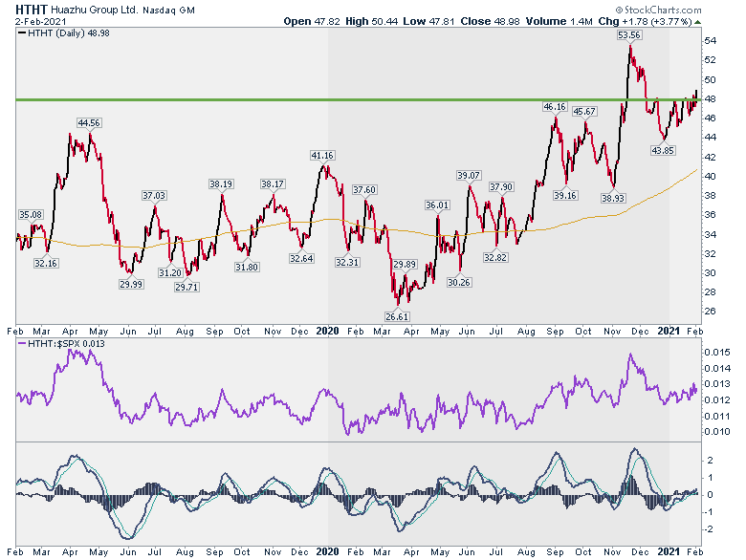Click the 31.20 trough price label
The width and height of the screenshot is (746, 560).
(x=170, y=273)
